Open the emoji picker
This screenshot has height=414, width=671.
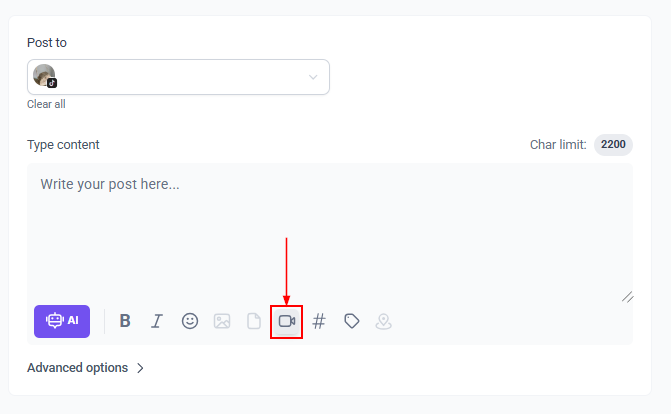click(190, 321)
